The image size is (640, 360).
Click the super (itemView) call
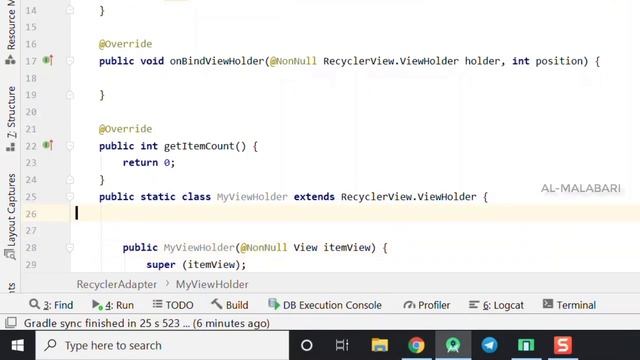coord(196,264)
